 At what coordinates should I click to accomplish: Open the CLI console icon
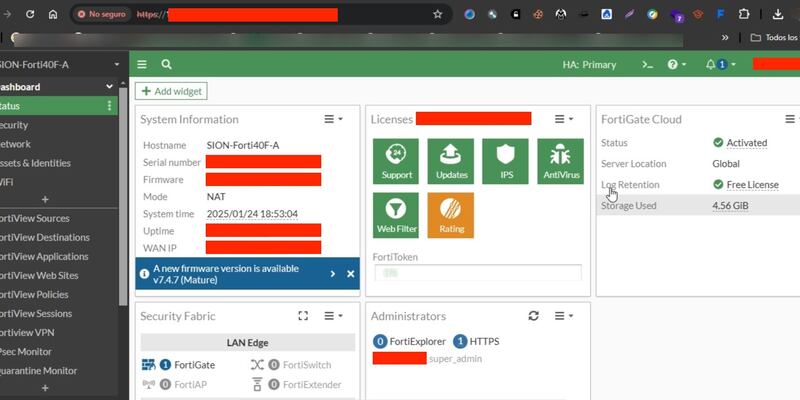coord(647,65)
